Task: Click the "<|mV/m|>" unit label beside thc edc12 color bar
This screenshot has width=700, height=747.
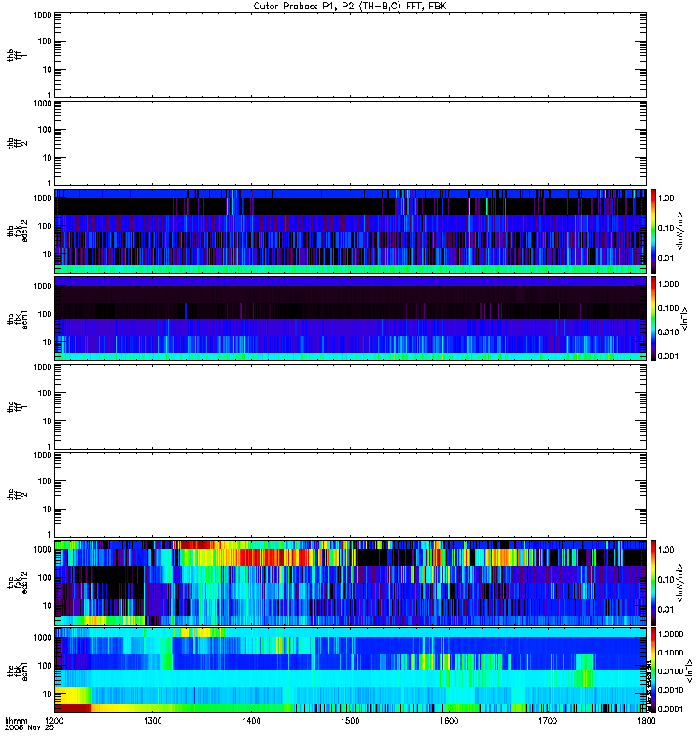Action: 680,582
